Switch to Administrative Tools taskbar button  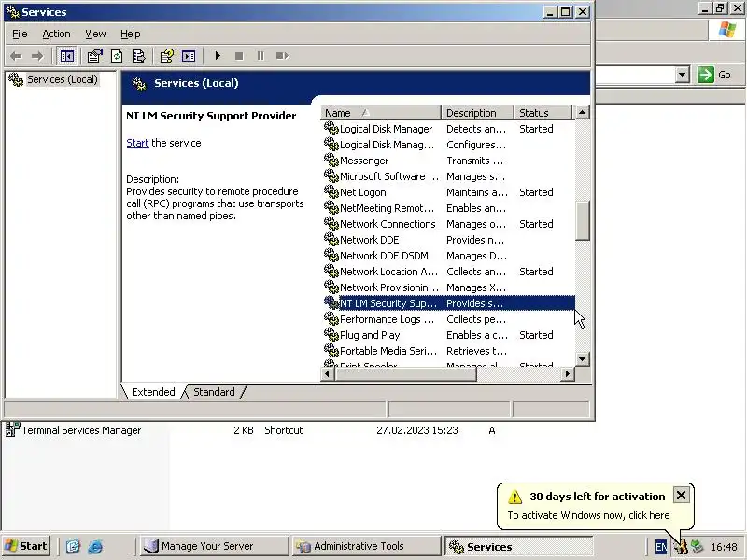366,546
